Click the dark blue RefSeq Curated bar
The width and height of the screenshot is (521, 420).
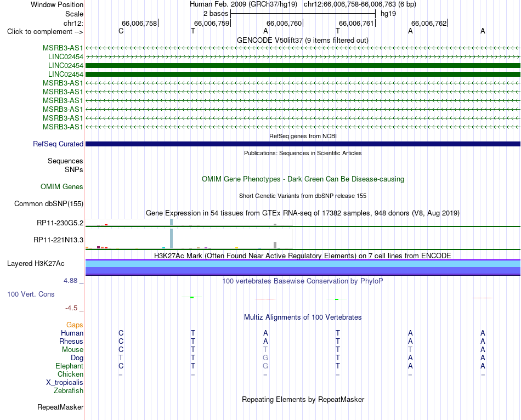pos(303,144)
